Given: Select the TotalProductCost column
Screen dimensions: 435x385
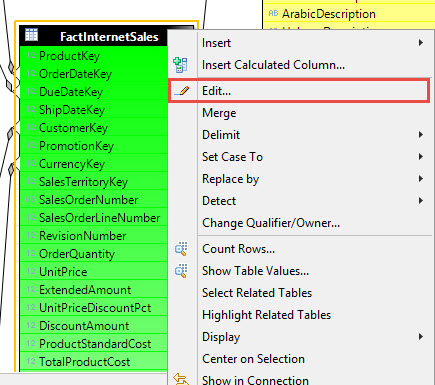Looking at the screenshot, I should (x=93, y=361).
